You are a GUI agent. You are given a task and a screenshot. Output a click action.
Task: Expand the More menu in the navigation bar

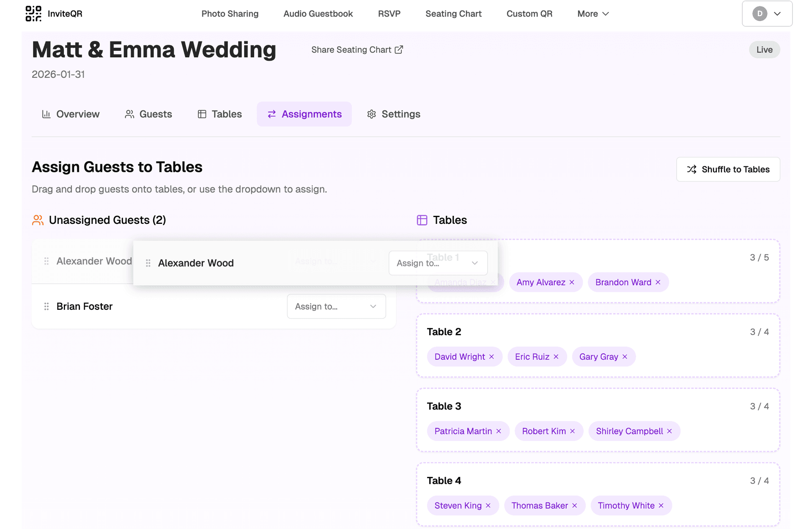coord(592,14)
